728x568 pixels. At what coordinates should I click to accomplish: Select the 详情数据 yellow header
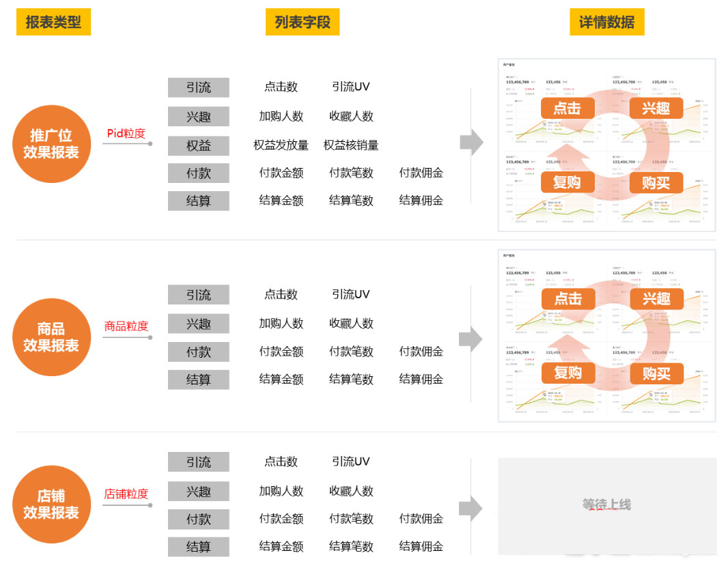[x=606, y=22]
